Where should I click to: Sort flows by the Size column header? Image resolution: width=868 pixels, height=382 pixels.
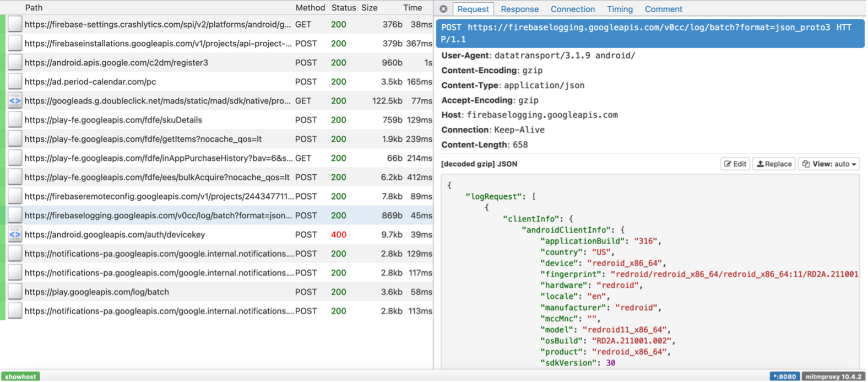369,8
